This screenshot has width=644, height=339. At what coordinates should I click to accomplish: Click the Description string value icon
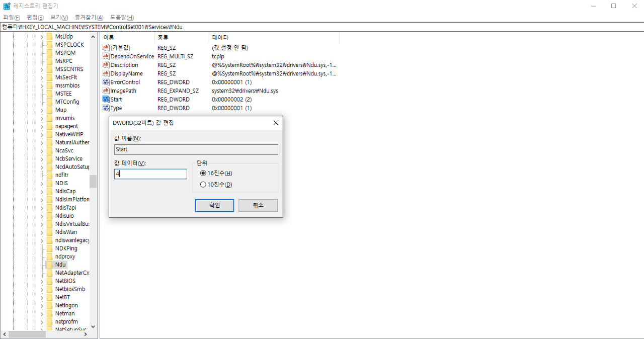106,65
